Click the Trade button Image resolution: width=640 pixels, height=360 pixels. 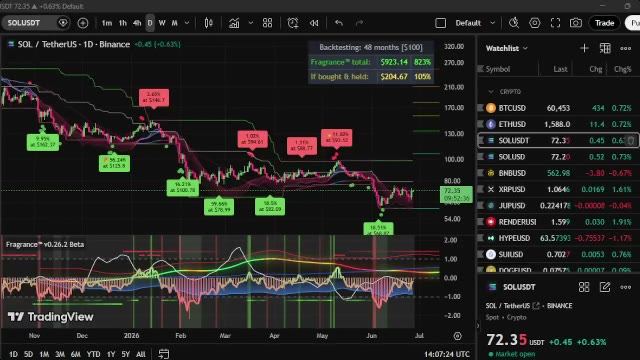click(x=604, y=23)
